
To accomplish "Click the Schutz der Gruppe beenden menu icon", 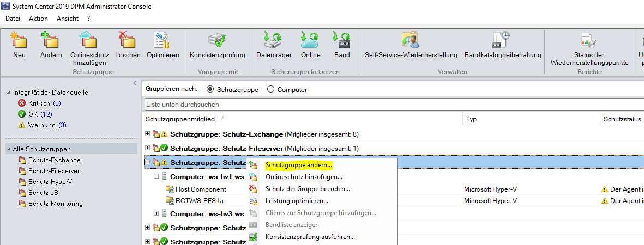I will (x=253, y=189).
